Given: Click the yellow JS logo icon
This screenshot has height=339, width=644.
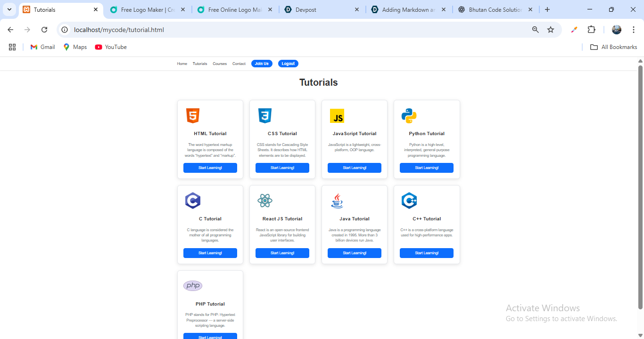Looking at the screenshot, I should pyautogui.click(x=337, y=116).
